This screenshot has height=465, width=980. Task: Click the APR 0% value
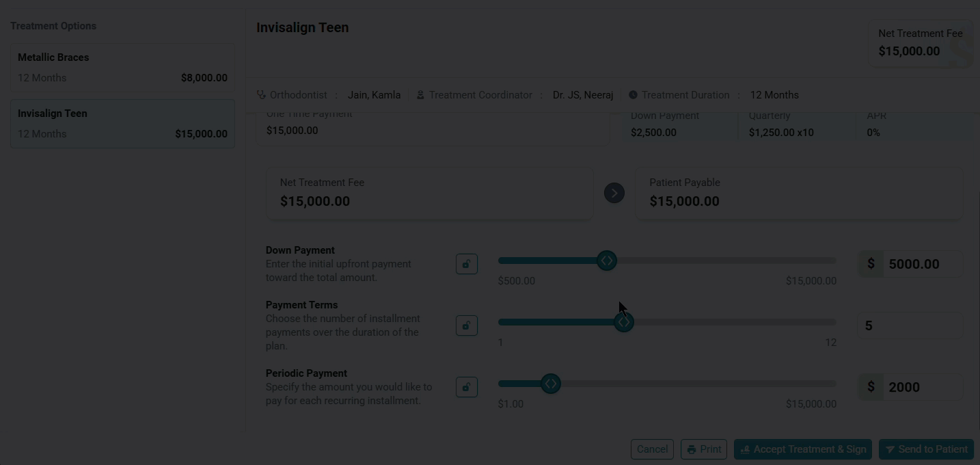coord(873,133)
